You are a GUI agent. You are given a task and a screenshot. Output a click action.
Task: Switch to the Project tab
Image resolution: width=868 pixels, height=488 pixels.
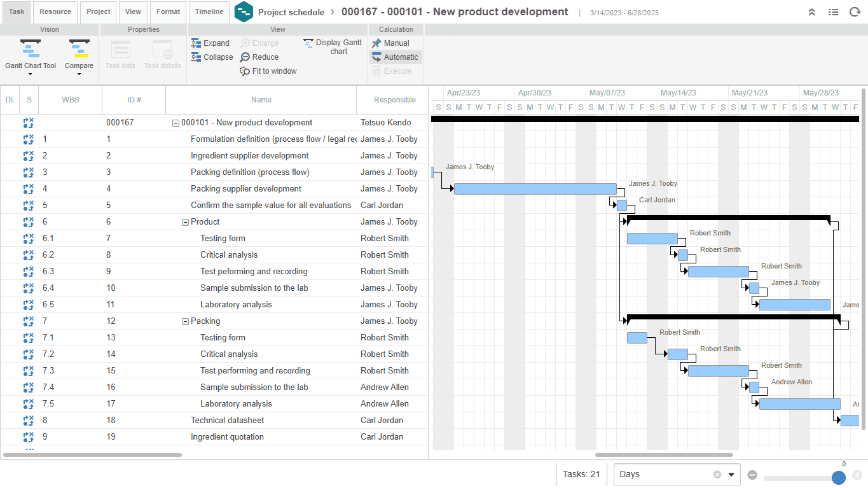pos(99,11)
